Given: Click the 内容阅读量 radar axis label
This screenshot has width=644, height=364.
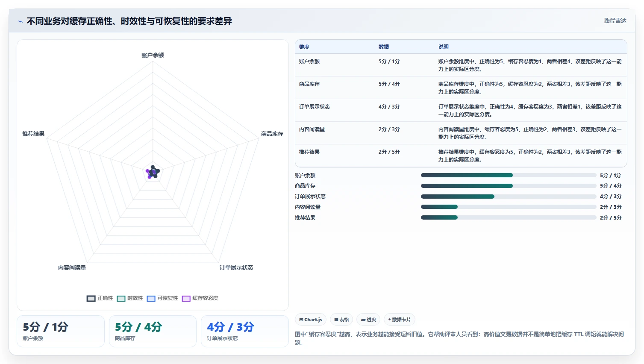Looking at the screenshot, I should (x=72, y=267).
